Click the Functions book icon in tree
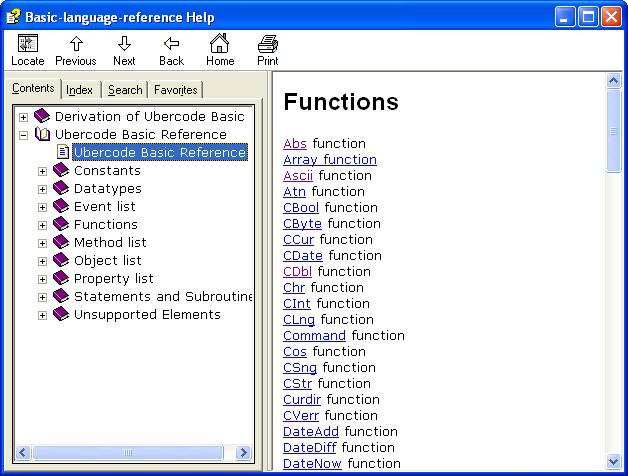 (x=61, y=225)
